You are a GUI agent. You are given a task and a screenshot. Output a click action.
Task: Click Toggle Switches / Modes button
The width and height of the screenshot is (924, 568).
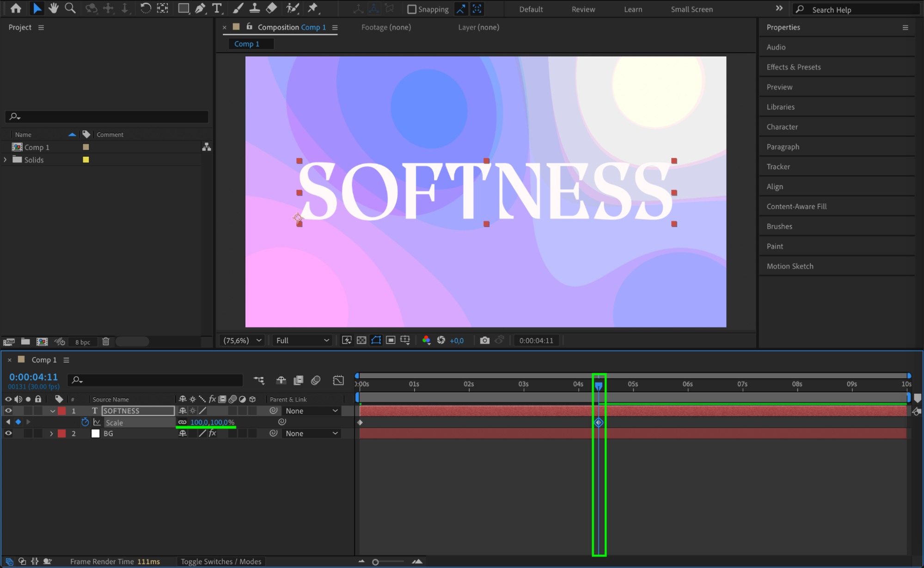[x=221, y=562]
